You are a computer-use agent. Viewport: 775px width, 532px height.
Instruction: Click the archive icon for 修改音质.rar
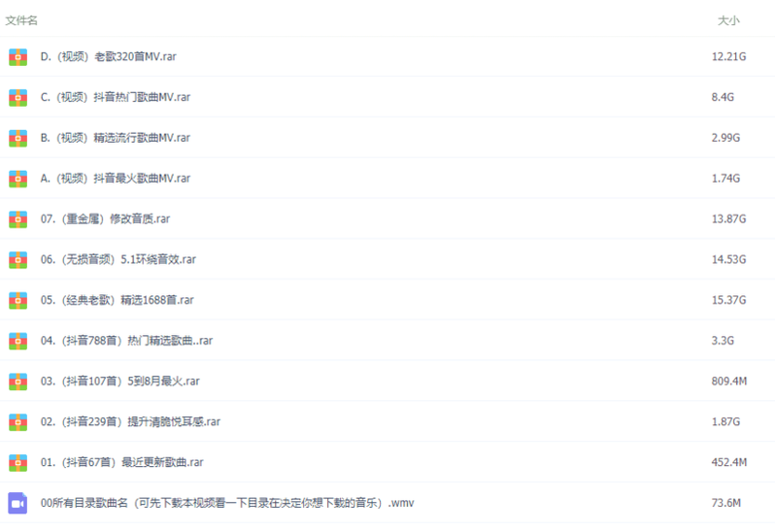17,219
